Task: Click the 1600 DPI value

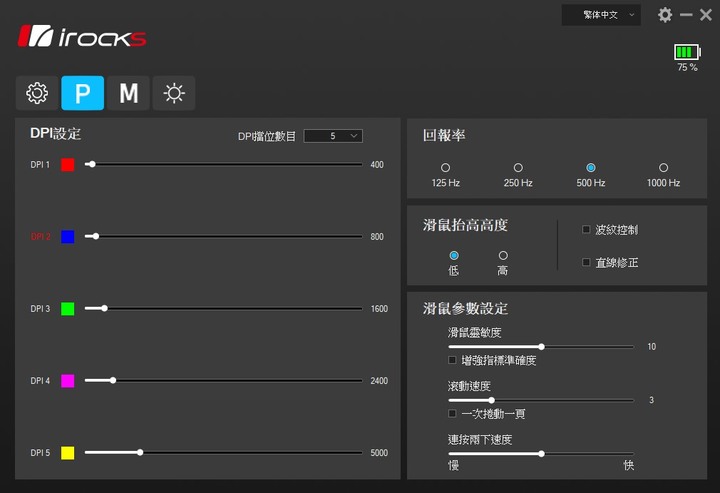Action: click(x=379, y=309)
